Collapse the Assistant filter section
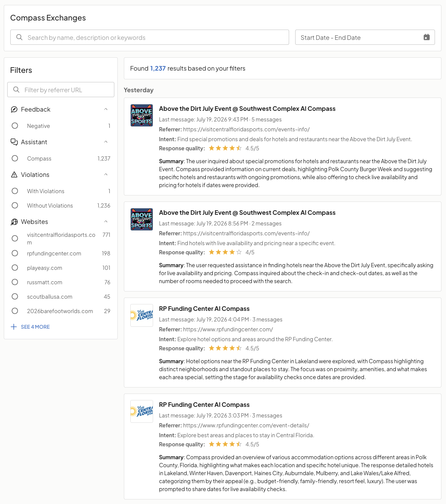 click(x=106, y=142)
